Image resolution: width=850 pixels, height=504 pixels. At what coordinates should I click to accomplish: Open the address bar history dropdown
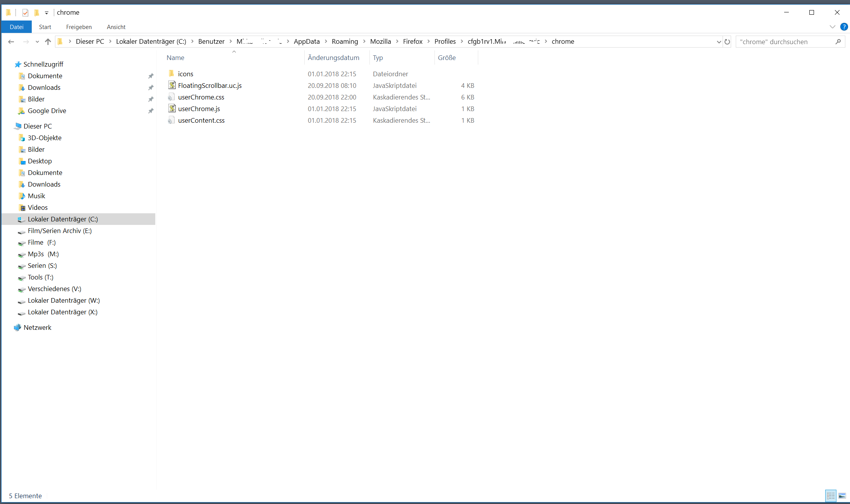(719, 42)
